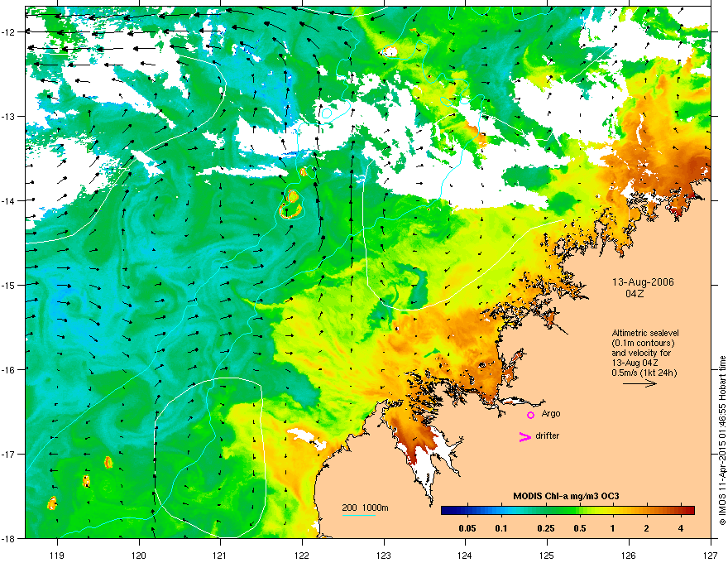Click the 'MODIS Chl-a mg/m3 OC3' colorbar title
Viewport: 728px width, 563px height.
point(566,496)
